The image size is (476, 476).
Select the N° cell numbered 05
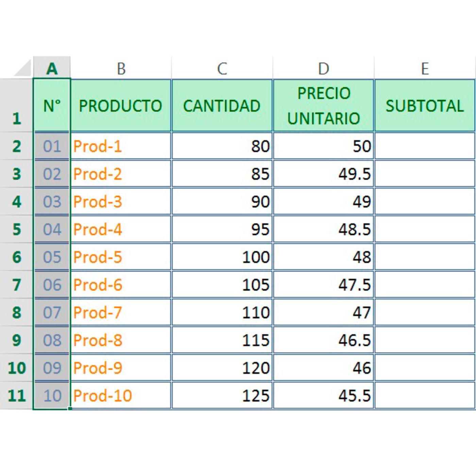point(52,257)
